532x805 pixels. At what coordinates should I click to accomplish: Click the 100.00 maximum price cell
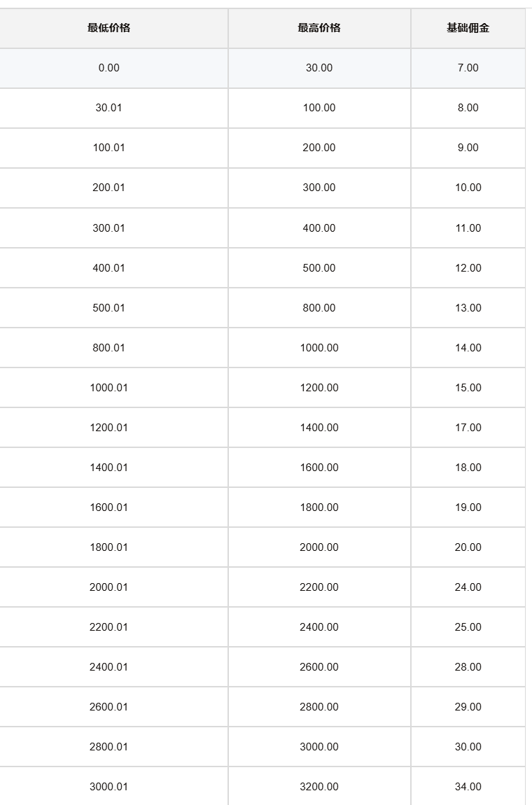pyautogui.click(x=319, y=108)
